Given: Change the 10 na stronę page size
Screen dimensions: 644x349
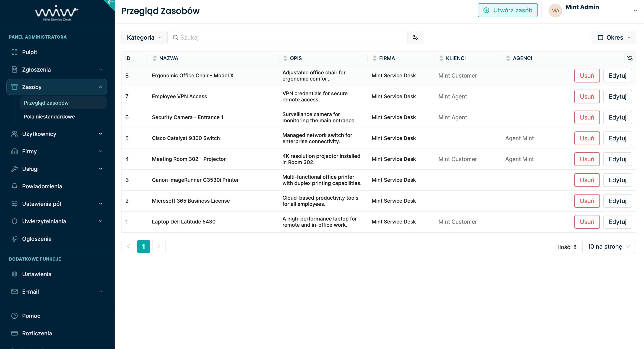Looking at the screenshot, I should pyautogui.click(x=608, y=247).
